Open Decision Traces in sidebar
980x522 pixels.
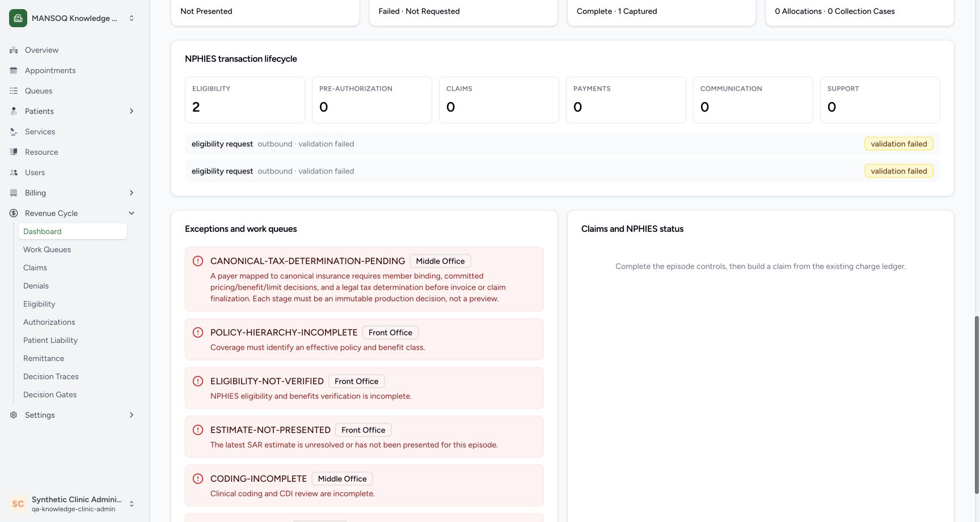click(x=73, y=376)
